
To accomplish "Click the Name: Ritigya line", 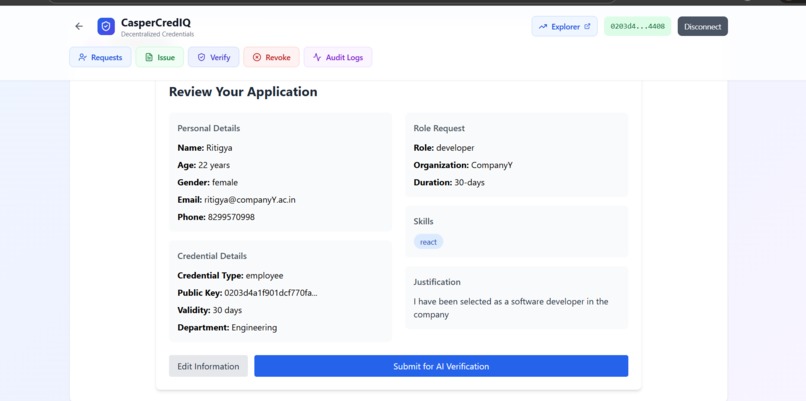I will (205, 148).
